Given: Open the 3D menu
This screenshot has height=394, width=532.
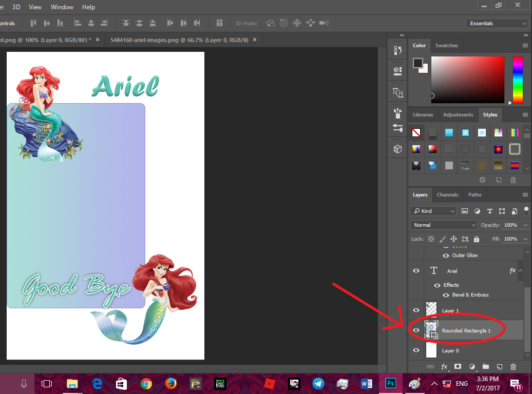Looking at the screenshot, I should tap(16, 7).
